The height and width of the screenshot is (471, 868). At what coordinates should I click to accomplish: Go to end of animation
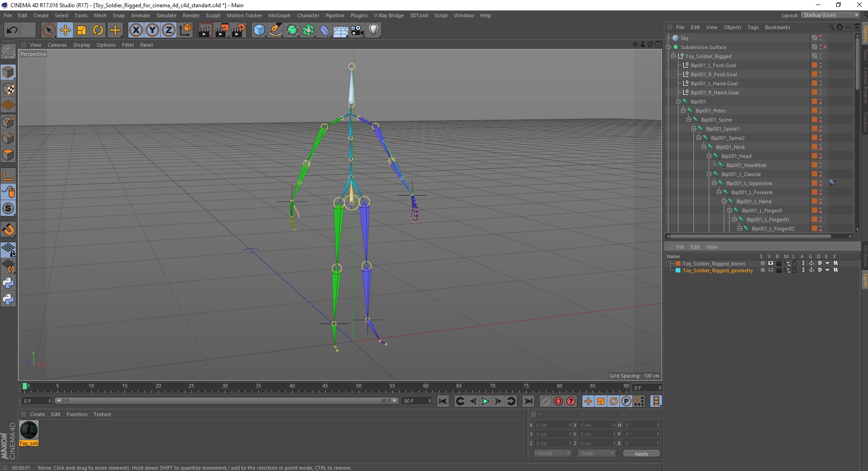click(528, 401)
